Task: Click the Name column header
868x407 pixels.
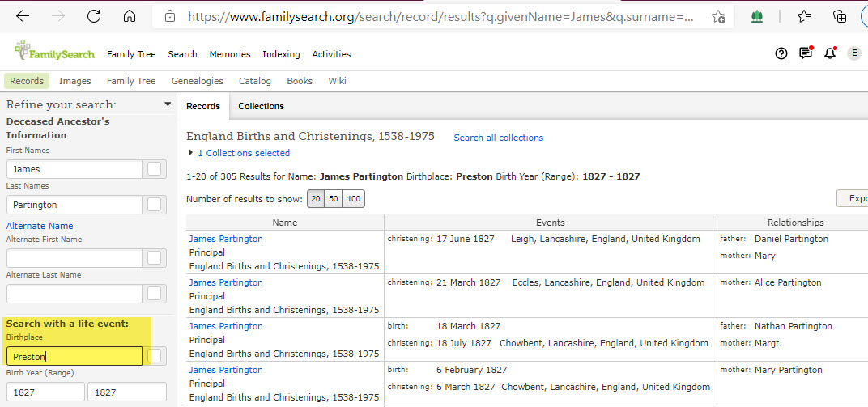Action: (285, 223)
